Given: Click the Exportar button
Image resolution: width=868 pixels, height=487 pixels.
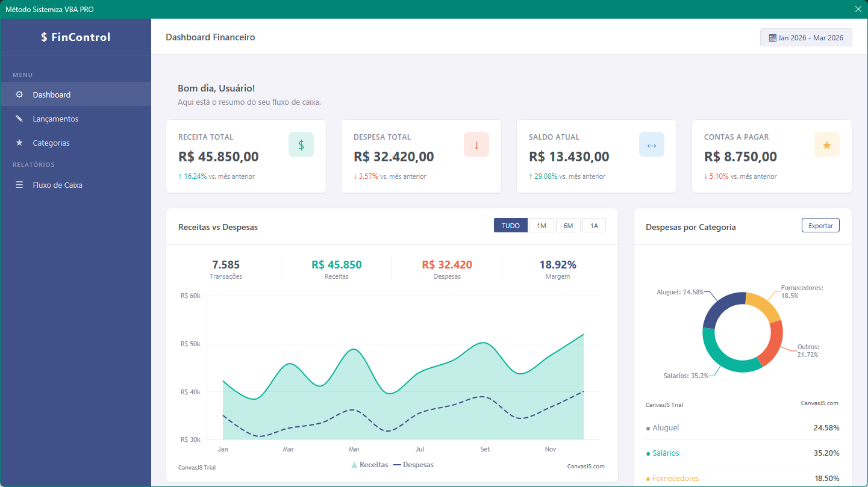Looking at the screenshot, I should 820,225.
